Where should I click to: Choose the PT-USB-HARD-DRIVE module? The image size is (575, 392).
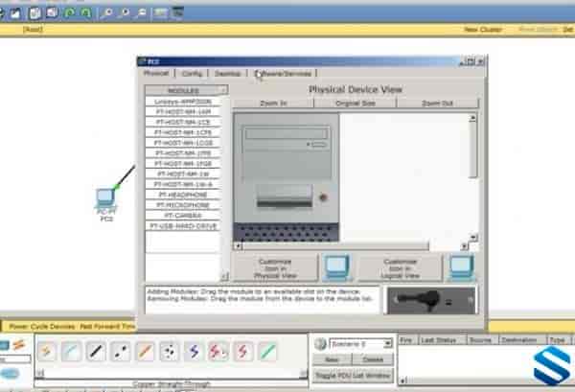click(x=182, y=226)
